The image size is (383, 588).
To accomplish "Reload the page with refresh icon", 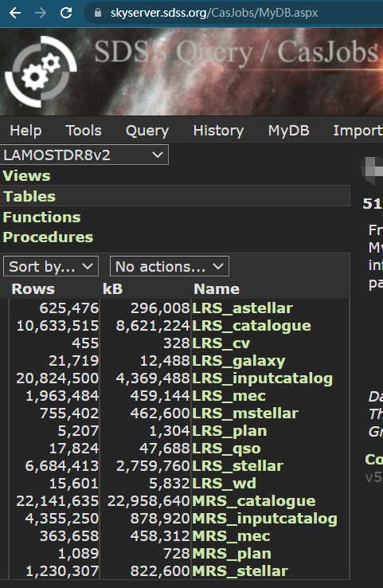I will (x=66, y=13).
